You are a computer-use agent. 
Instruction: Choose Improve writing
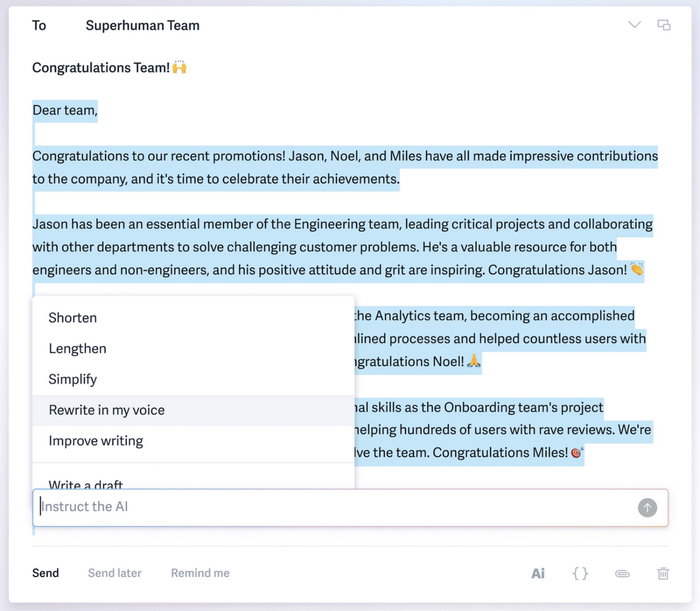[x=96, y=441]
